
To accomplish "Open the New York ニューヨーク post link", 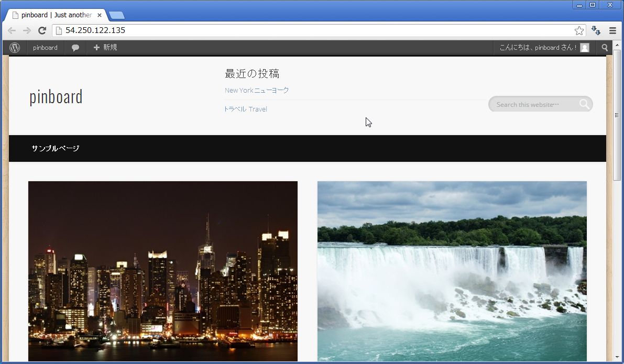I will (x=257, y=90).
